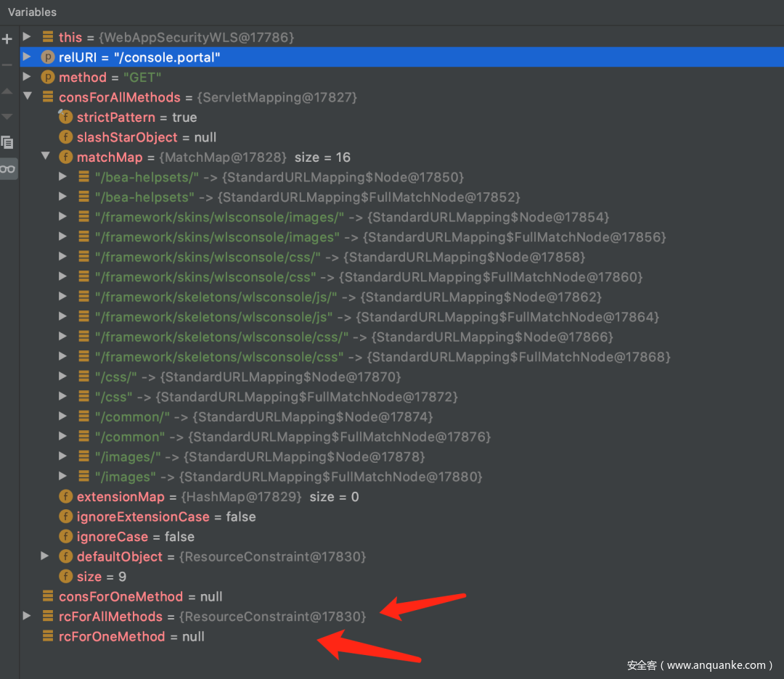Collapse the consForAllMethods node
The height and width of the screenshot is (679, 784).
27,97
